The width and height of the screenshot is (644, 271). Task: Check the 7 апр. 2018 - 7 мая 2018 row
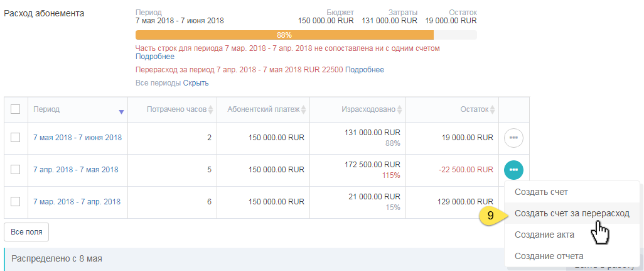click(16, 169)
